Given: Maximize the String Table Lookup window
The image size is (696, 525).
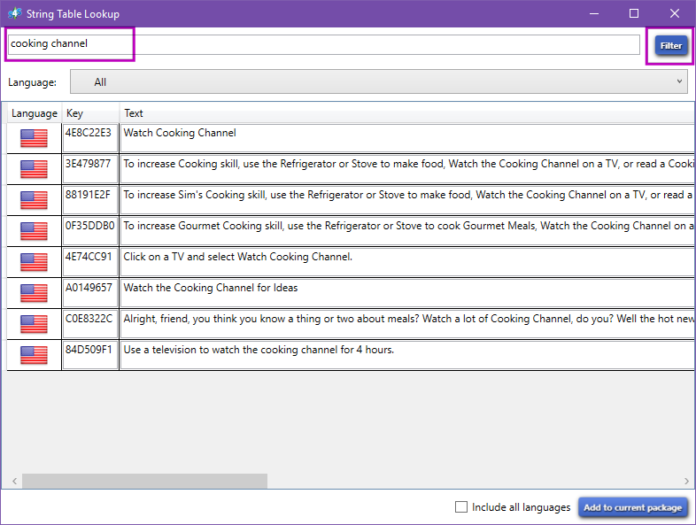Looking at the screenshot, I should point(633,13).
